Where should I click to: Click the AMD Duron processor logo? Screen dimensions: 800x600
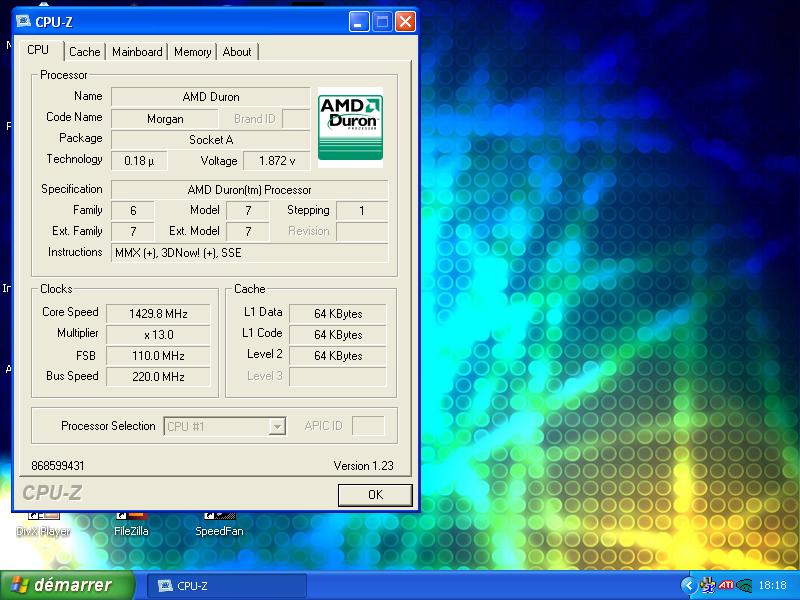pos(350,127)
